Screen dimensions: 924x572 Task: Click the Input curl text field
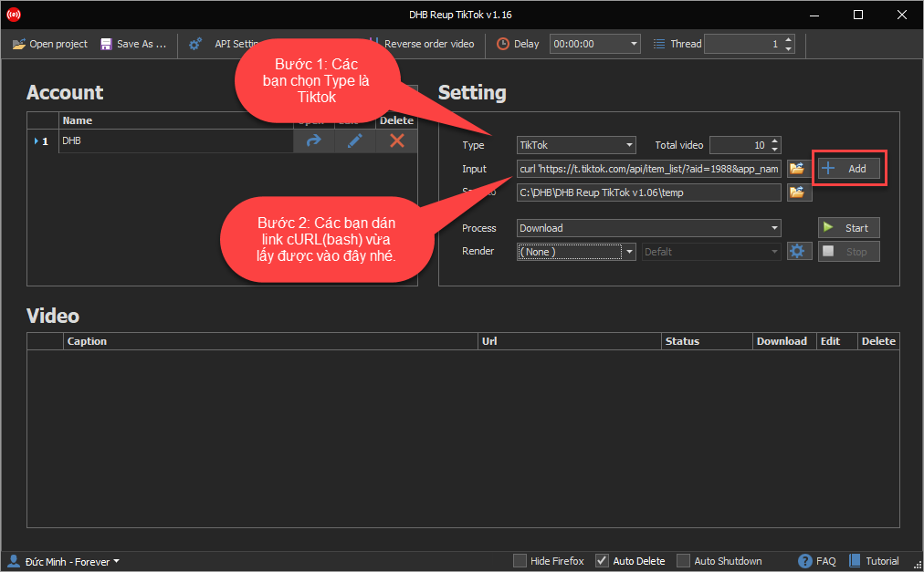coord(649,169)
